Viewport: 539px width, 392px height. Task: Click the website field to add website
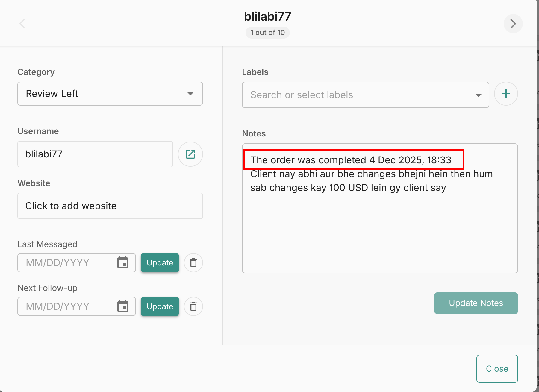tap(110, 206)
